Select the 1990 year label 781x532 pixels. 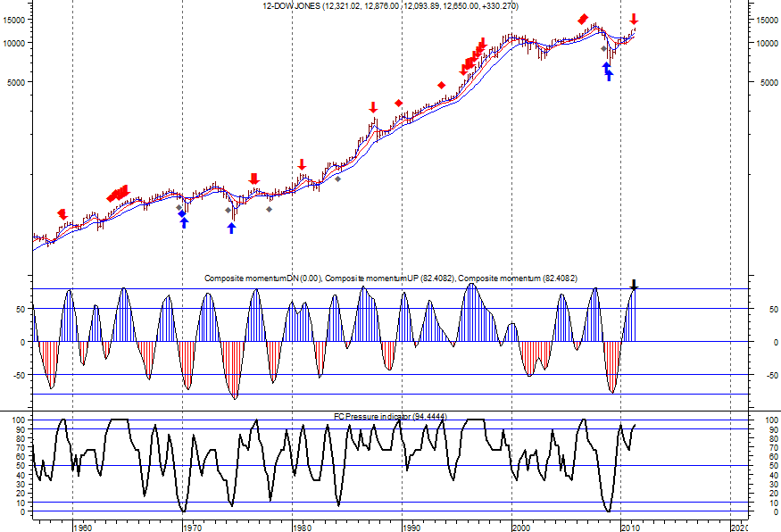[x=411, y=528]
